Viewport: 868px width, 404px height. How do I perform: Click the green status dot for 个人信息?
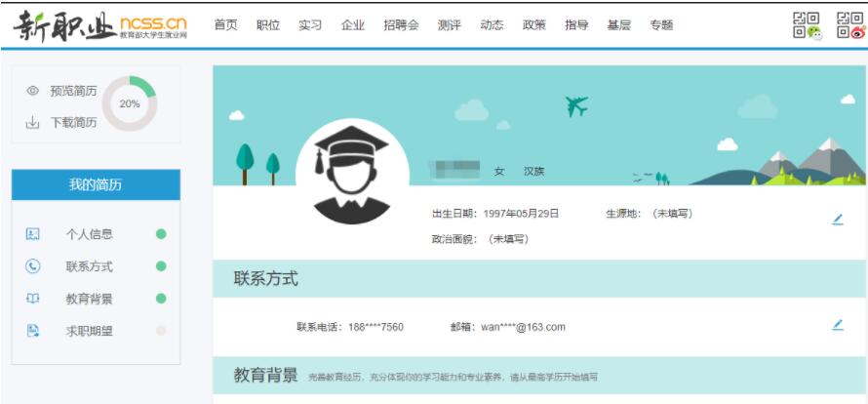161,234
